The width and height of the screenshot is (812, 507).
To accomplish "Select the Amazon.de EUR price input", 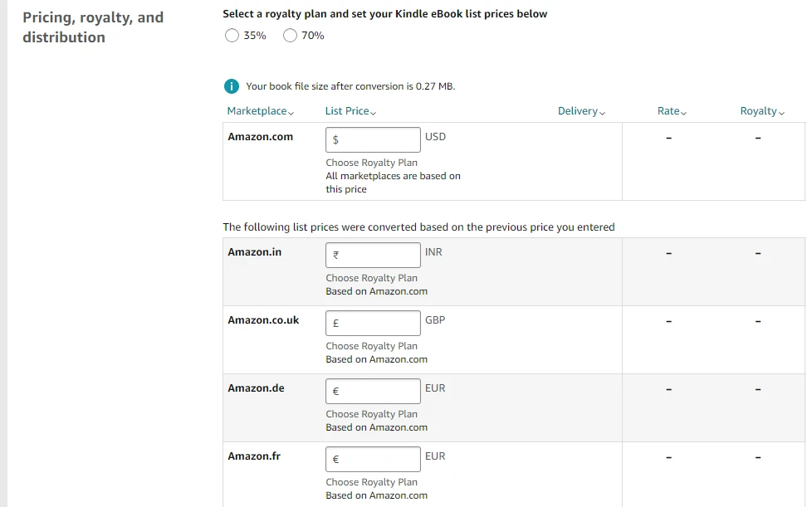I will [x=374, y=391].
